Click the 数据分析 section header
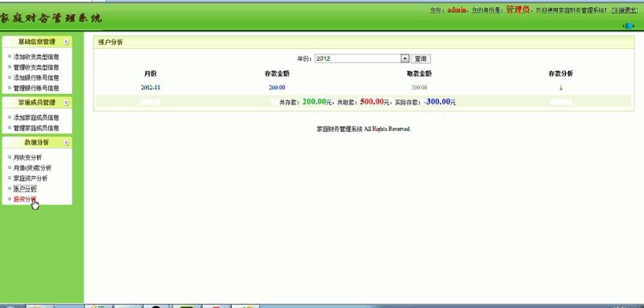The height and width of the screenshot is (308, 644). tap(37, 143)
